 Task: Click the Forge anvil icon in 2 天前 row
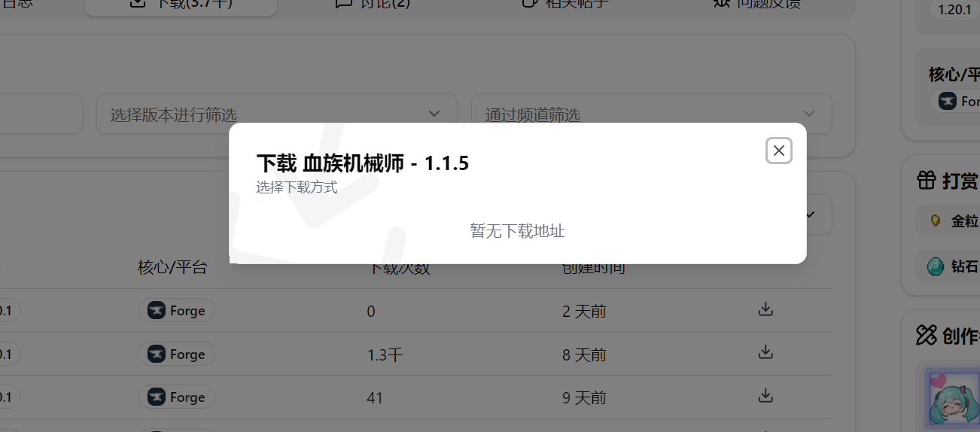(x=156, y=310)
